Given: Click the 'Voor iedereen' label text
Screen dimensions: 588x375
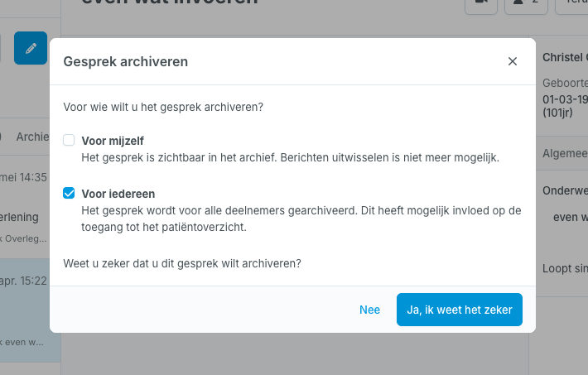Looking at the screenshot, I should click(x=118, y=194).
